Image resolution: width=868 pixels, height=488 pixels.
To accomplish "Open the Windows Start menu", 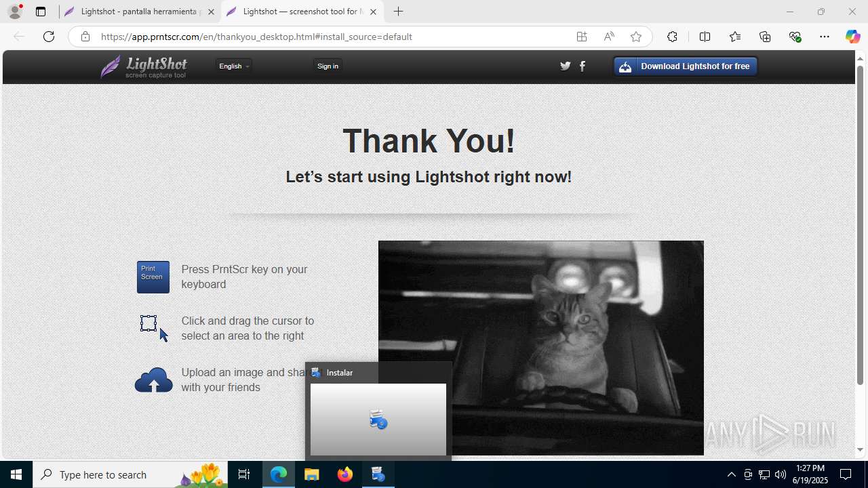I will [16, 474].
